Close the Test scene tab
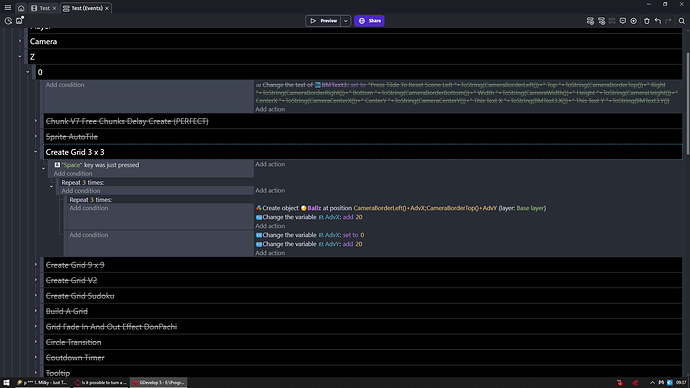 (x=55, y=8)
